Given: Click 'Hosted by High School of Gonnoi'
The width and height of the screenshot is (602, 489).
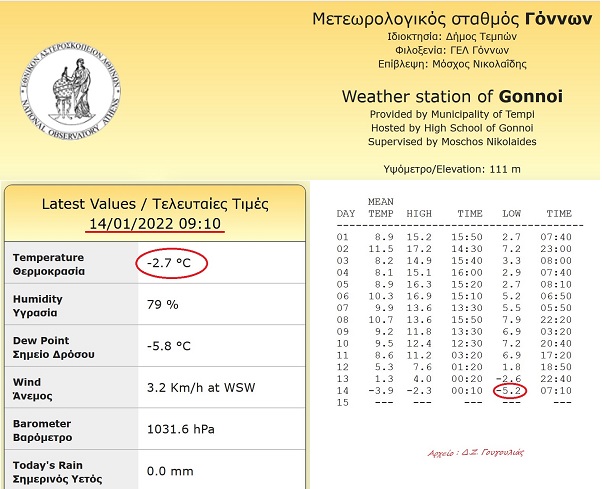Looking at the screenshot, I should [452, 128].
